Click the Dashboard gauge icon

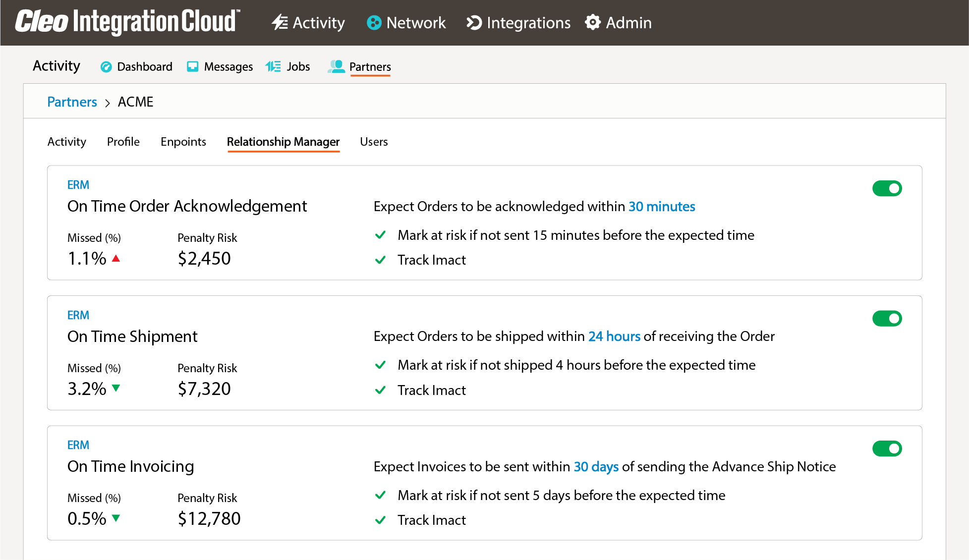(106, 67)
